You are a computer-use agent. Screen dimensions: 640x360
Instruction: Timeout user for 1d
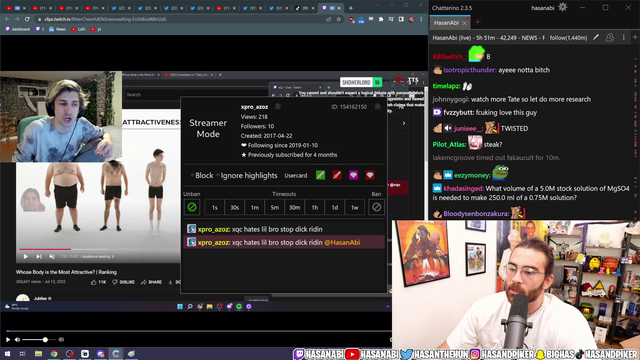click(335, 207)
